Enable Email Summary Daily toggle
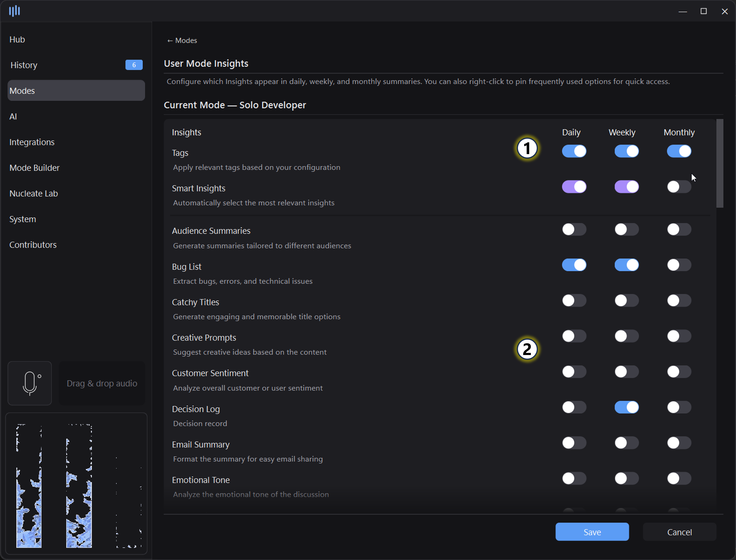This screenshot has height=560, width=736. [574, 443]
